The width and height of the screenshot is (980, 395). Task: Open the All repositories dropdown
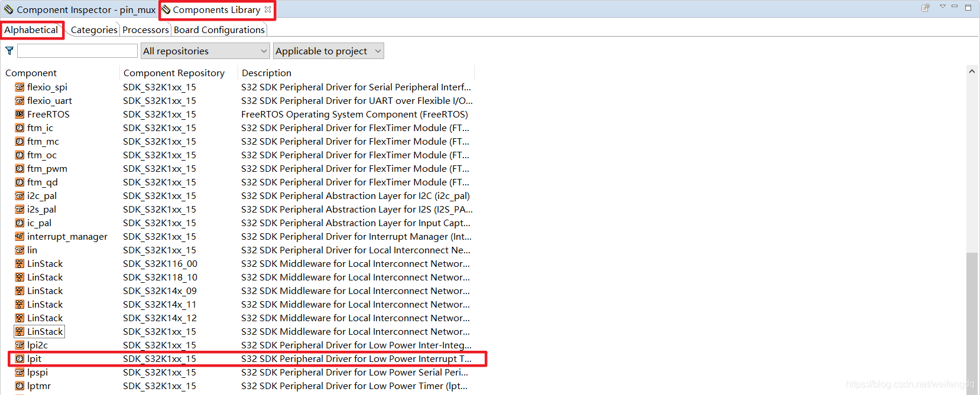coord(205,51)
